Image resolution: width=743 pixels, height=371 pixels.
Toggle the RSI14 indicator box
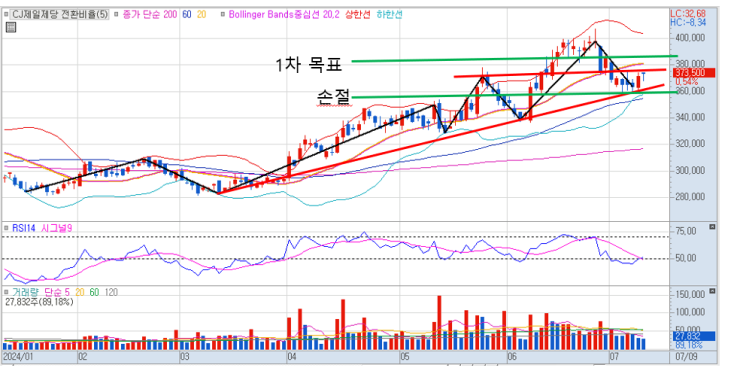click(6, 228)
